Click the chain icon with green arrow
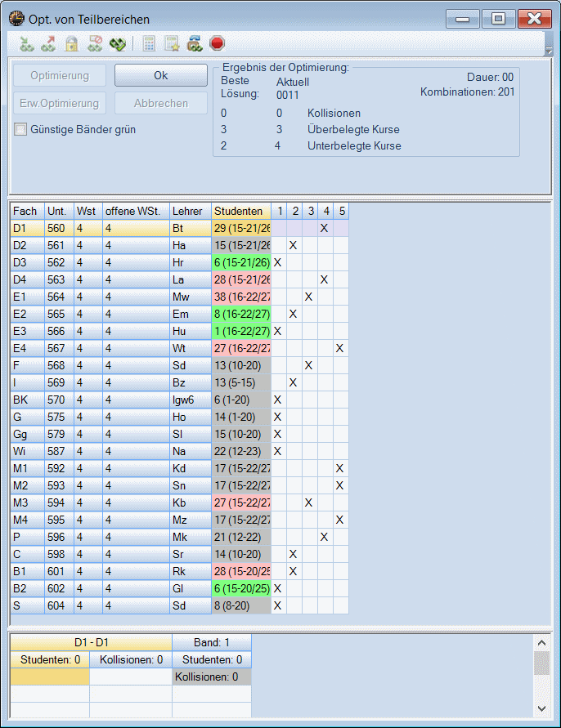The image size is (561, 728). pyautogui.click(x=26, y=43)
